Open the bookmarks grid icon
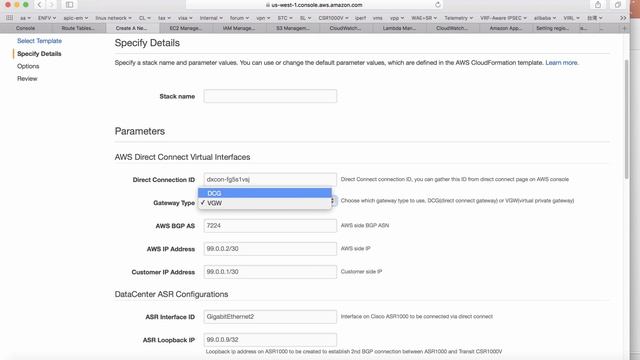This screenshot has height=360, width=640. tap(9, 18)
